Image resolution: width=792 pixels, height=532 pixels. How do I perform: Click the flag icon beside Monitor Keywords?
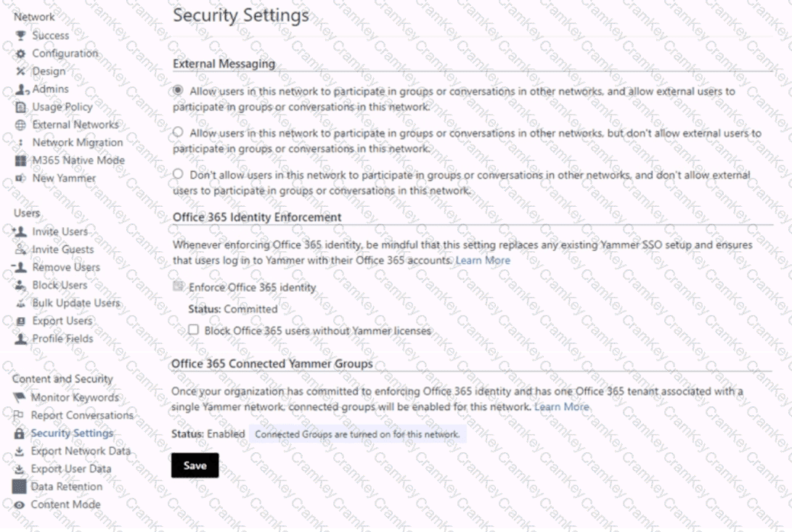19,398
